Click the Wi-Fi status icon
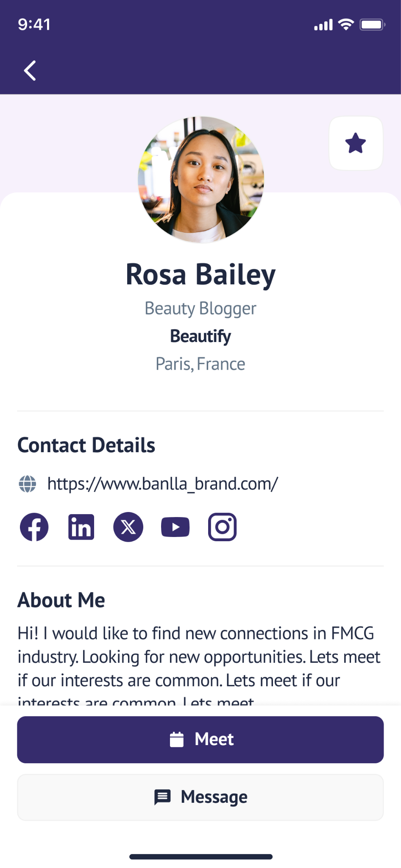The image size is (401, 868). 346,25
